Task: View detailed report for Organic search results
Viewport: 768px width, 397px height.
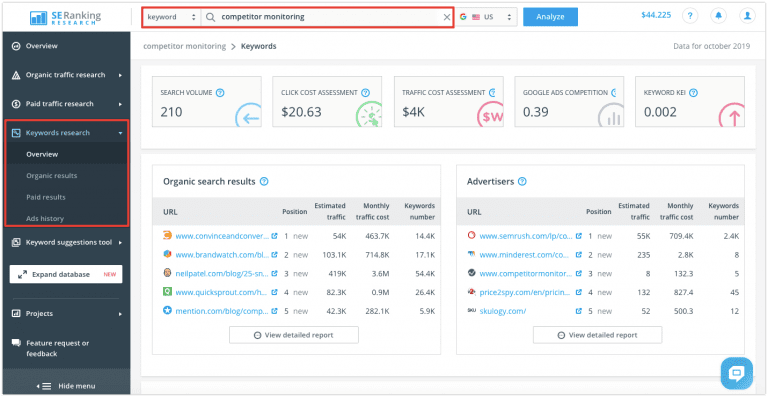Action: point(294,335)
